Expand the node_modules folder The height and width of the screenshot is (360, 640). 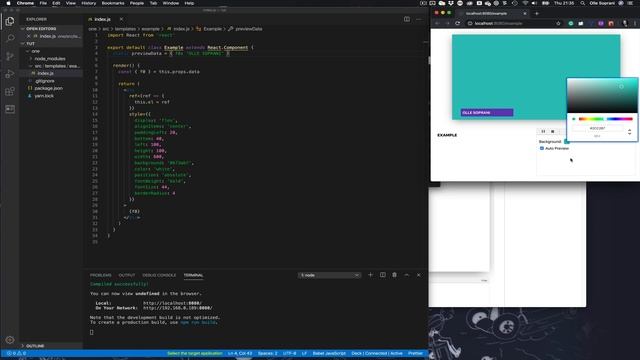[x=50, y=59]
